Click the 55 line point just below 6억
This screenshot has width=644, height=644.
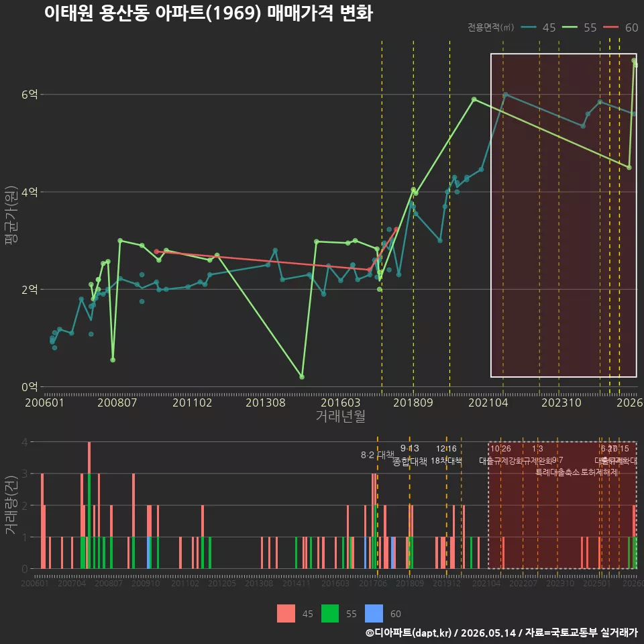click(x=474, y=99)
